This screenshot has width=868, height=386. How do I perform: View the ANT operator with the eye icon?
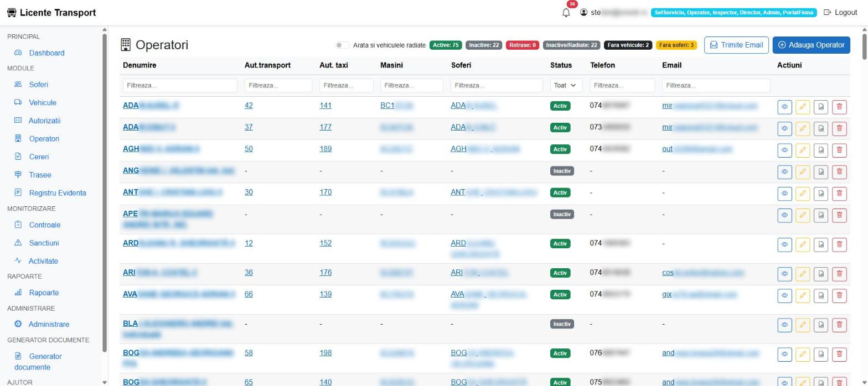point(784,194)
